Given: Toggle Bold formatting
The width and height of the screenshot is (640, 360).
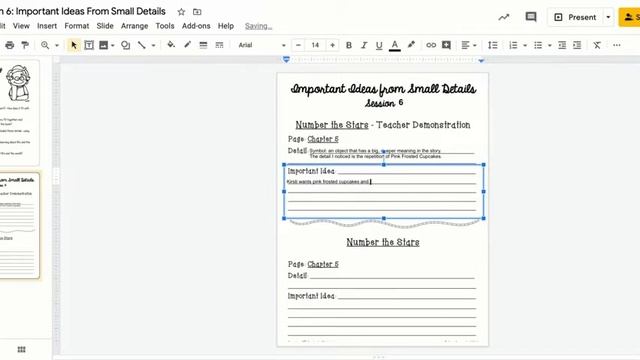Looking at the screenshot, I should click(x=349, y=45).
